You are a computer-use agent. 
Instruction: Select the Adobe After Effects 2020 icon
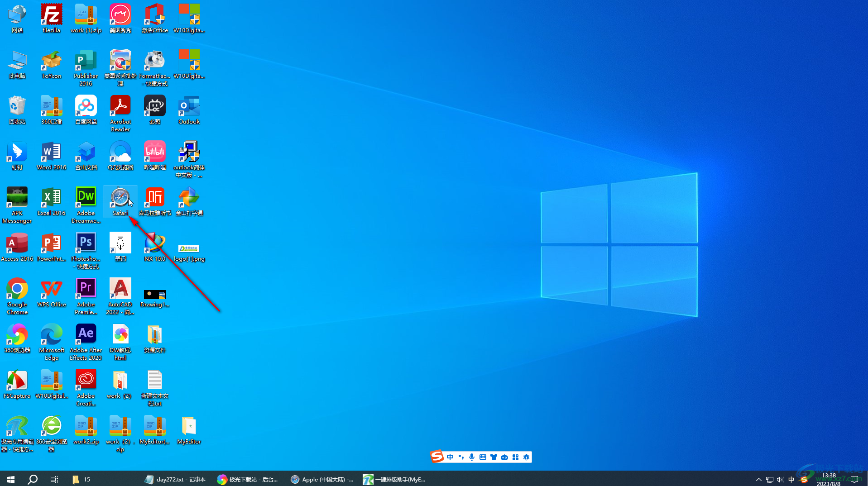coord(86,342)
